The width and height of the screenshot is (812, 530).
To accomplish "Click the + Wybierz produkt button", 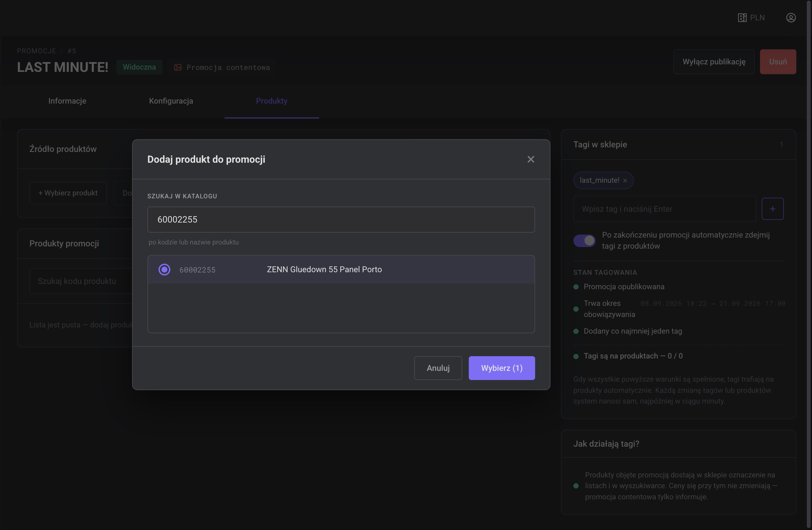I will (x=68, y=193).
